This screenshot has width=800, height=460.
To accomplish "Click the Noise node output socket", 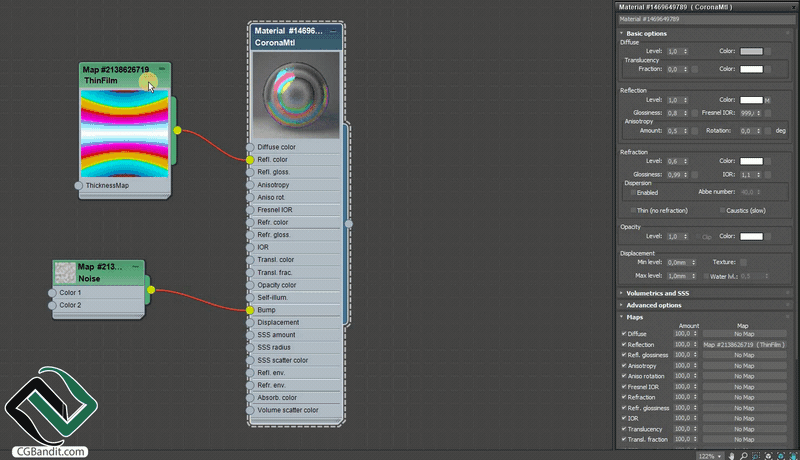I will (151, 290).
